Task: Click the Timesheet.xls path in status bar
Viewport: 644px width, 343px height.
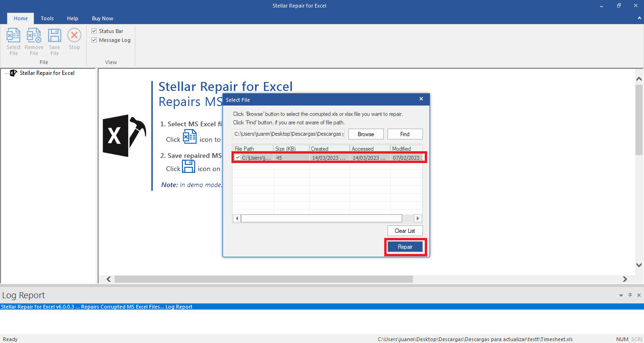Action: pyautogui.click(x=475, y=339)
